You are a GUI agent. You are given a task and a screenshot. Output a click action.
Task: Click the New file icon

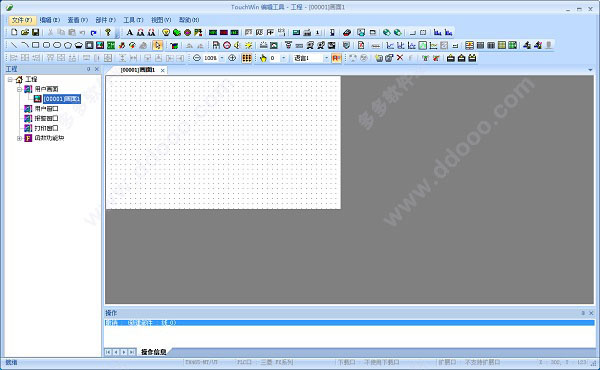click(x=14, y=32)
